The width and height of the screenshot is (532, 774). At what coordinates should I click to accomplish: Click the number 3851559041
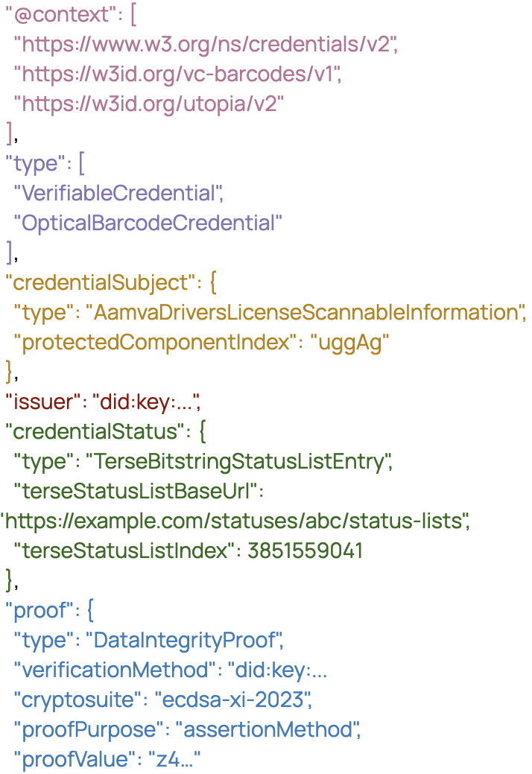tap(305, 551)
